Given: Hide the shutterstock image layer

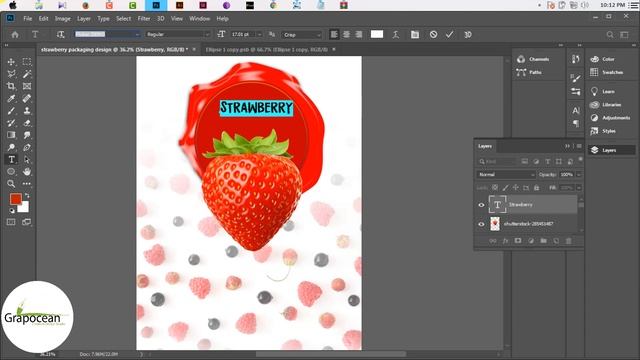Looking at the screenshot, I should 481,224.
